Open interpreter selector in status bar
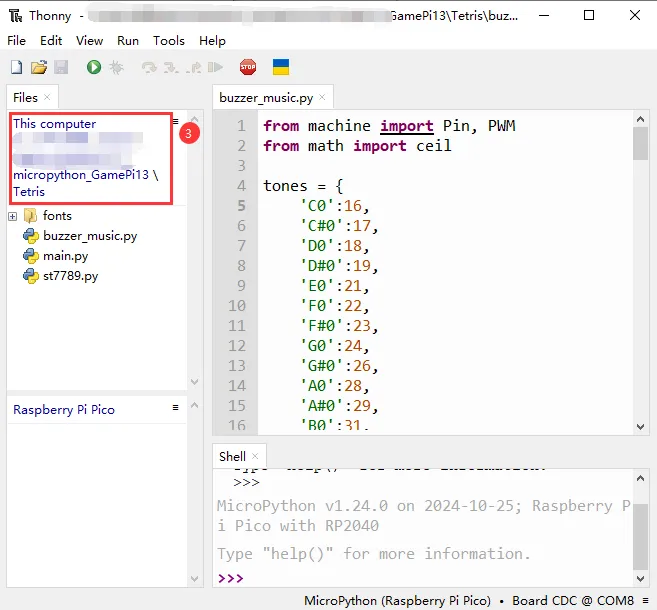Screen dimensions: 657x610 click(468, 600)
